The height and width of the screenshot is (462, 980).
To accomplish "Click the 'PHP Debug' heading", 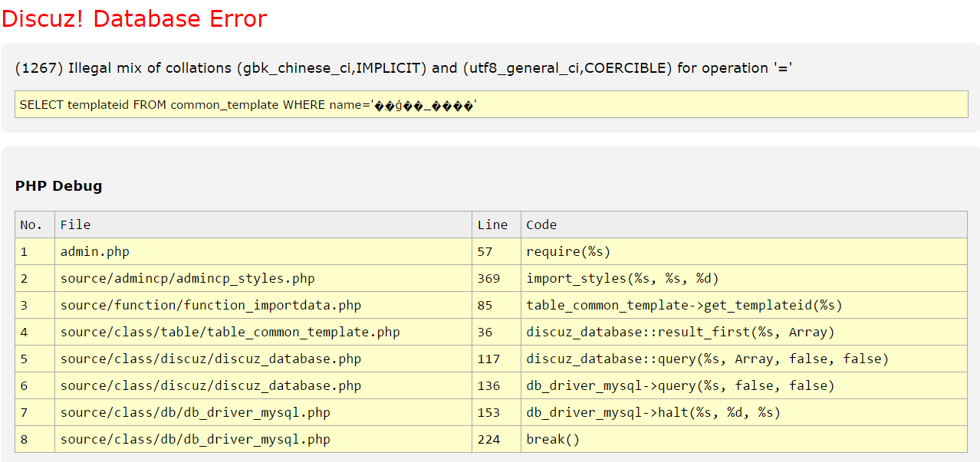I will click(x=58, y=185).
